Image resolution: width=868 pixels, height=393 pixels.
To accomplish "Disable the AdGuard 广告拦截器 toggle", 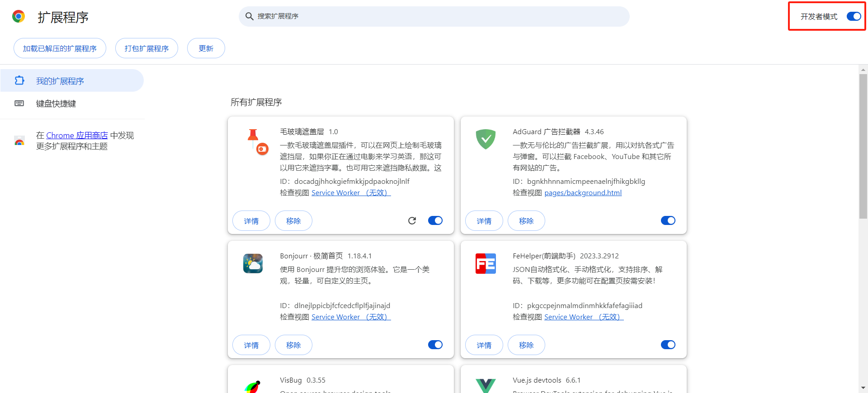I will pyautogui.click(x=668, y=220).
